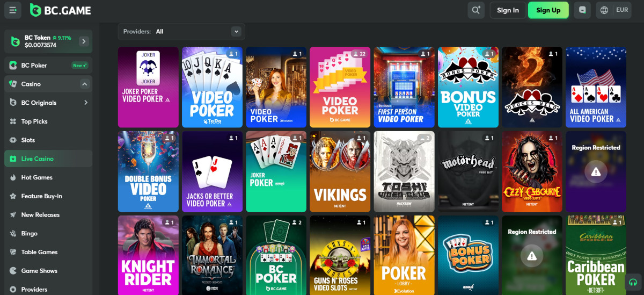Click the BC.GAME logo
Image resolution: width=644 pixels, height=295 pixels.
61,10
